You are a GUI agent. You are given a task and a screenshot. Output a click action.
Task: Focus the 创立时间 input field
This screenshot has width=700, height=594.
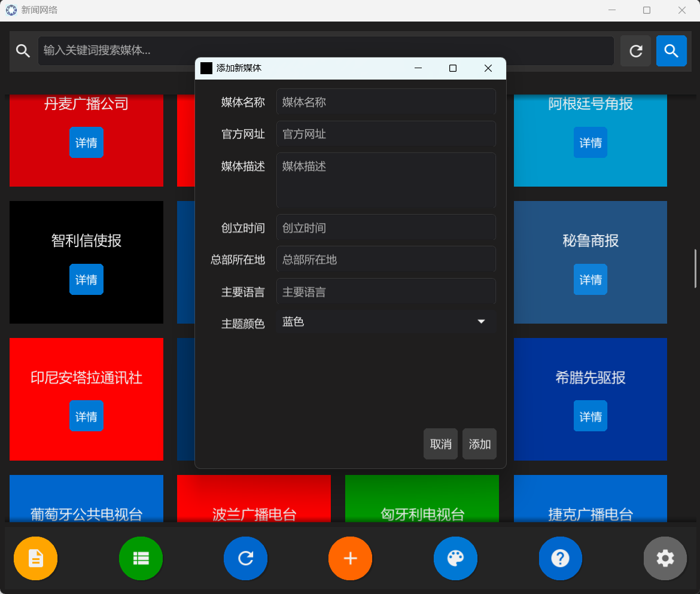point(386,227)
